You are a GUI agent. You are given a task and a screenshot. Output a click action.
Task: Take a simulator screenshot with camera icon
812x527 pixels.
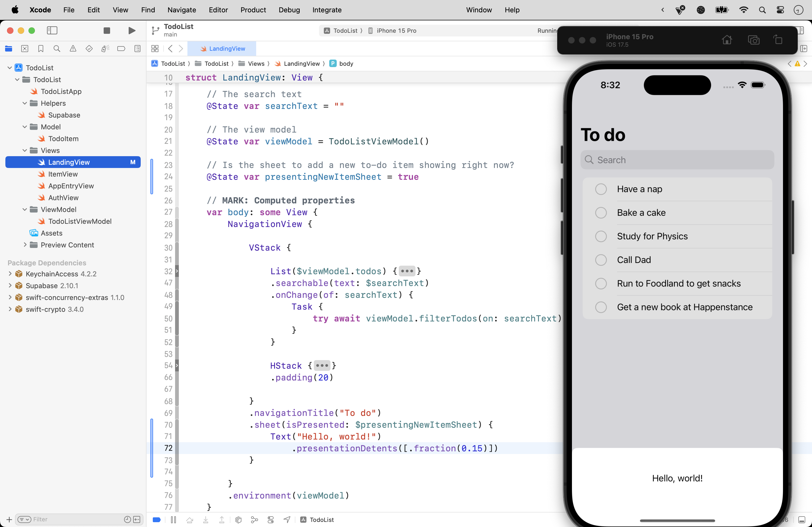(x=753, y=40)
